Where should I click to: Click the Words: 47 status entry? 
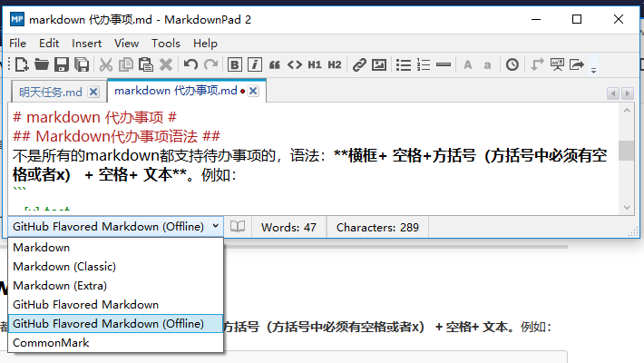288,228
